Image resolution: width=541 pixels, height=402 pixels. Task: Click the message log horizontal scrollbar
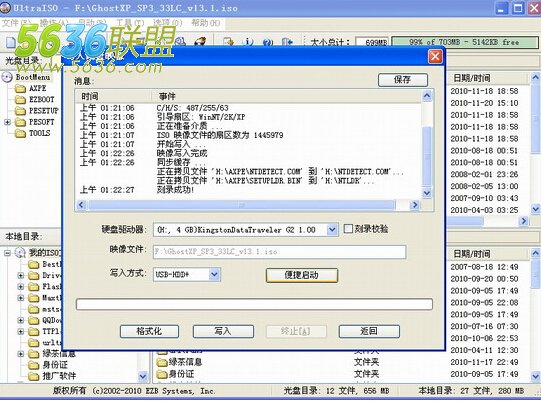(x=247, y=205)
